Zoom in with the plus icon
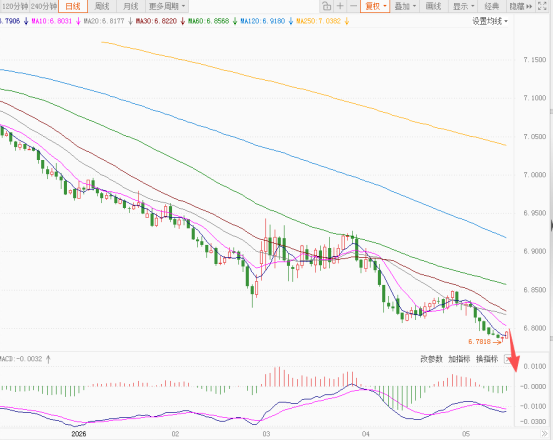 point(340,6)
